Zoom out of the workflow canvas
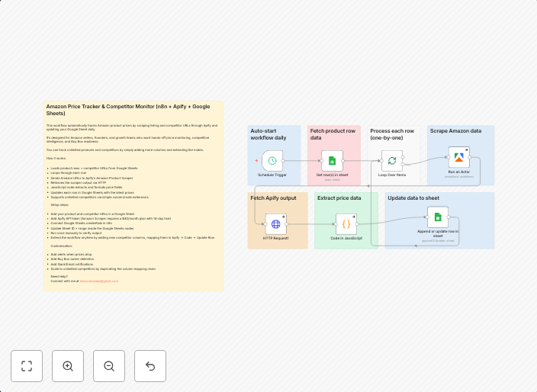537x392 pixels. pos(109,366)
